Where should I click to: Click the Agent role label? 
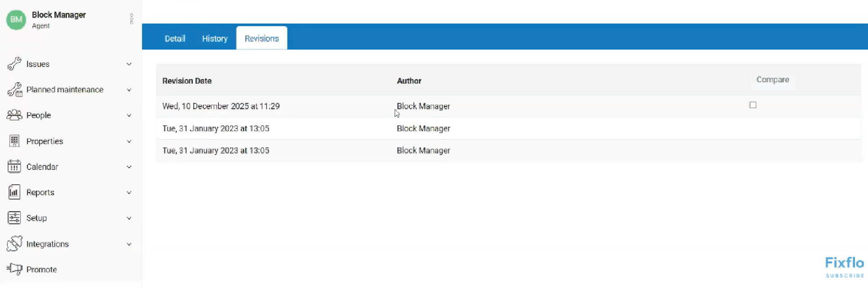[41, 26]
